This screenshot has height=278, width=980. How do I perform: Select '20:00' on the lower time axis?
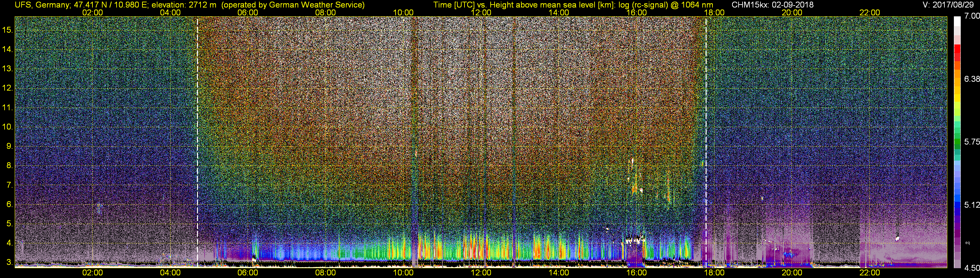click(x=792, y=273)
